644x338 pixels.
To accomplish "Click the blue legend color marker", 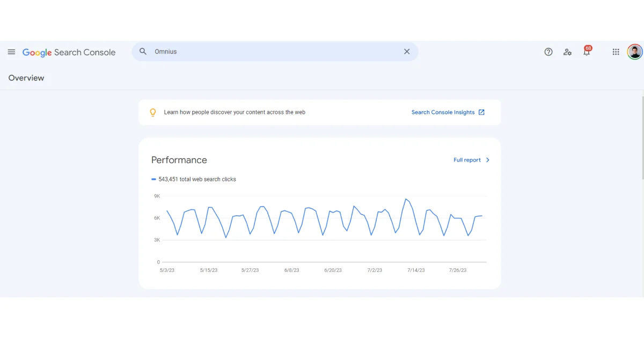I will (153, 179).
